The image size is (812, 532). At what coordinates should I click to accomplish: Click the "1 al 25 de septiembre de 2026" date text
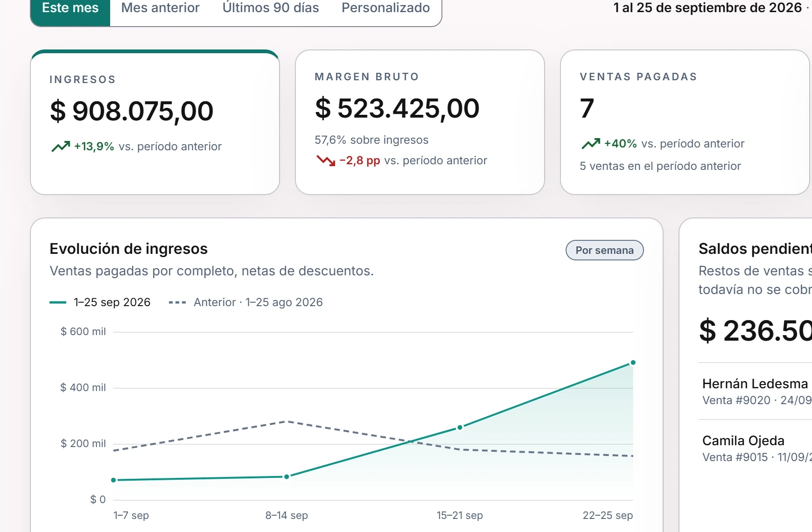coord(707,8)
